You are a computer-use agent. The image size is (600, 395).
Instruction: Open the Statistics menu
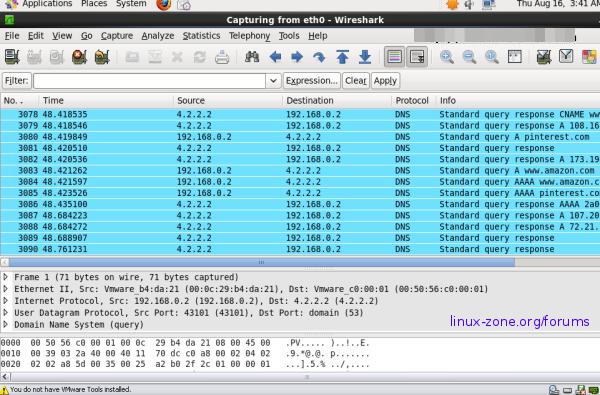tap(201, 36)
